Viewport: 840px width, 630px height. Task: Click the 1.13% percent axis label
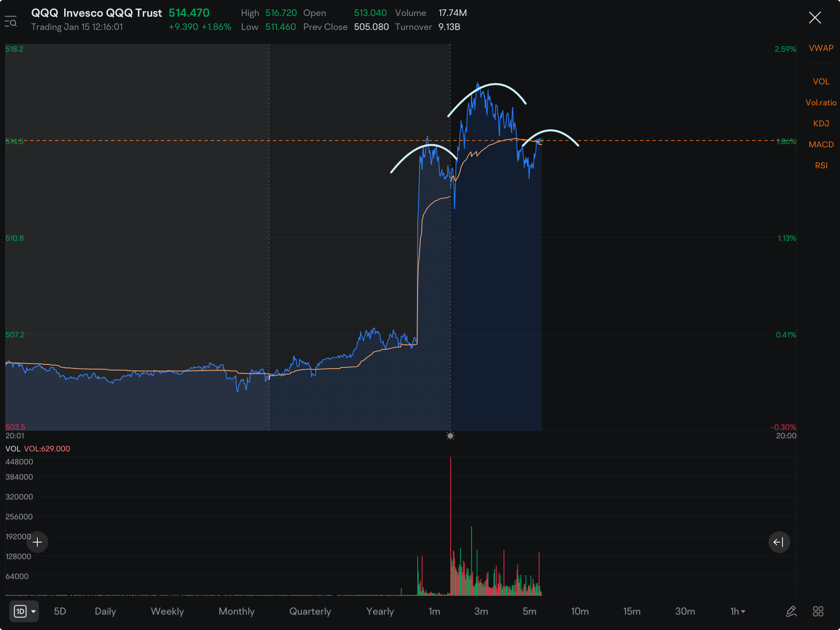[x=787, y=238]
